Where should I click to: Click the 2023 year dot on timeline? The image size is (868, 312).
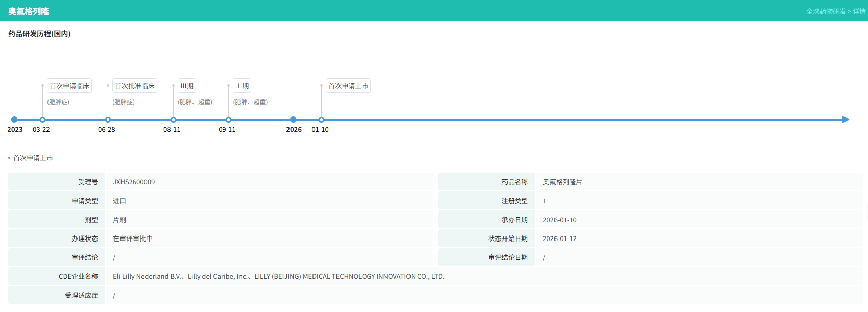[x=14, y=119]
